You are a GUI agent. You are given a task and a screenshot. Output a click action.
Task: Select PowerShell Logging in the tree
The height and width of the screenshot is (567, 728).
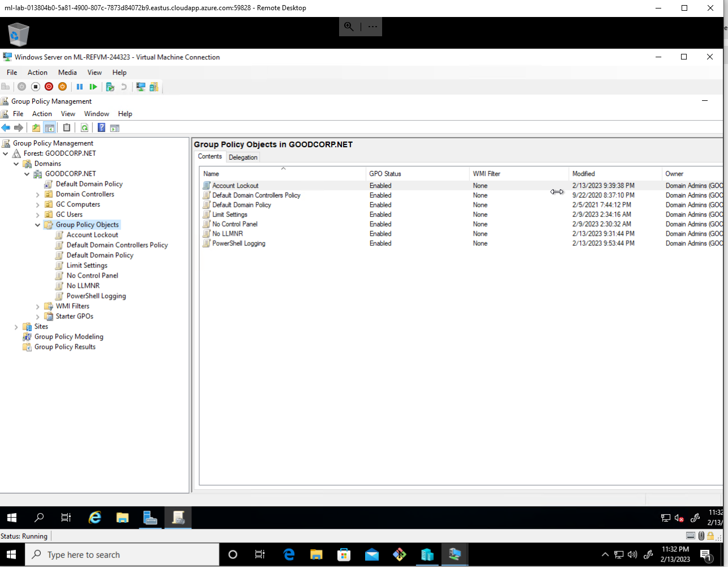(x=96, y=296)
